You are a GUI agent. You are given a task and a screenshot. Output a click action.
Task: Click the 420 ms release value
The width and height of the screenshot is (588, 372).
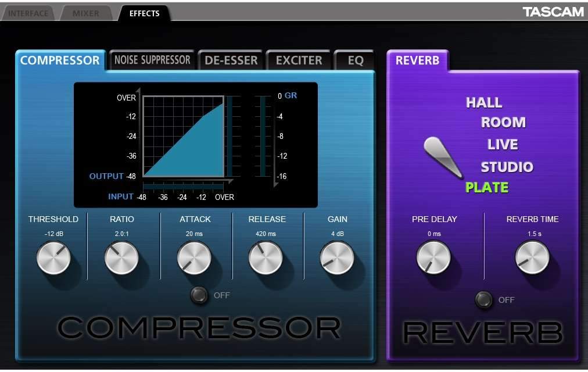pyautogui.click(x=266, y=234)
